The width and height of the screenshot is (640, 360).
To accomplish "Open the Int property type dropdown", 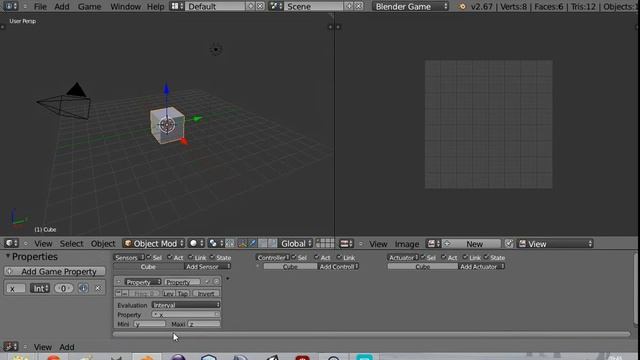I will (40, 288).
